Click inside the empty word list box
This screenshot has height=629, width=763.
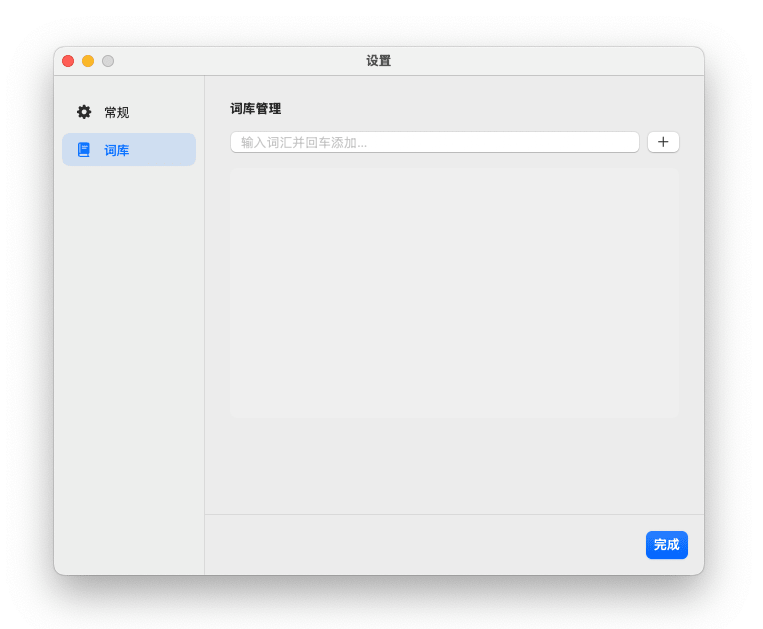coord(454,293)
